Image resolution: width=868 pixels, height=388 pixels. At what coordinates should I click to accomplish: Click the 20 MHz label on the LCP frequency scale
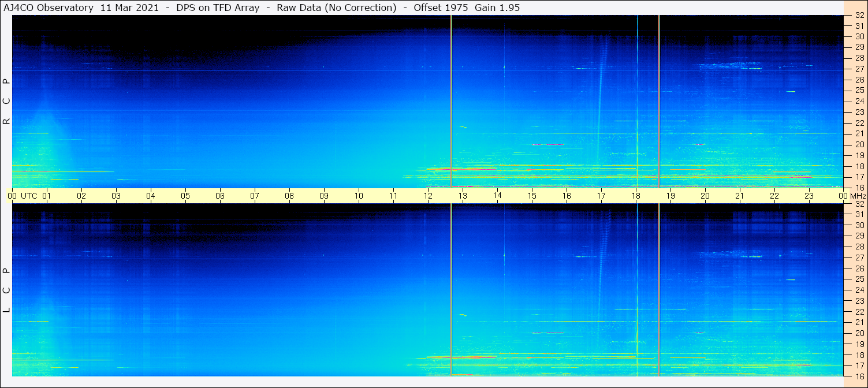[859, 333]
